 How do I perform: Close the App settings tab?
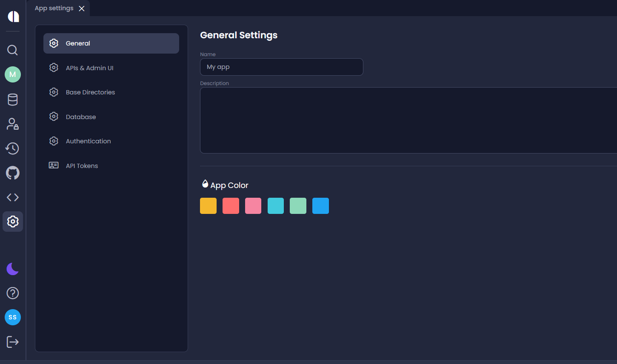pyautogui.click(x=82, y=9)
